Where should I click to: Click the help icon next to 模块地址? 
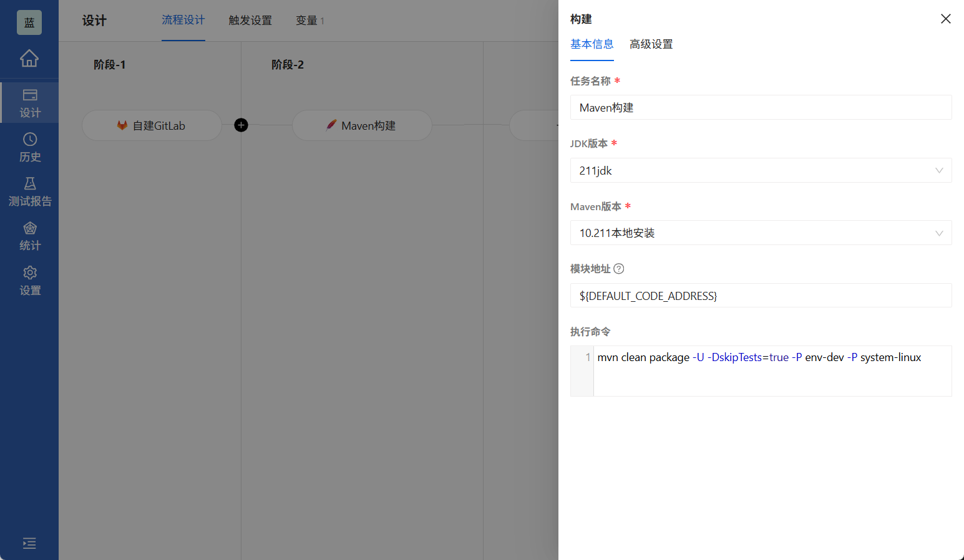point(618,268)
